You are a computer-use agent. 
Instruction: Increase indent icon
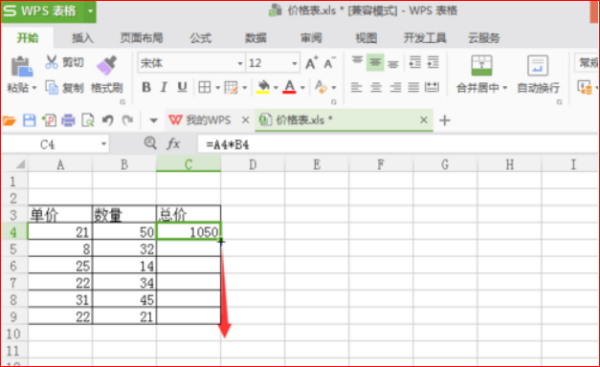coord(433,62)
